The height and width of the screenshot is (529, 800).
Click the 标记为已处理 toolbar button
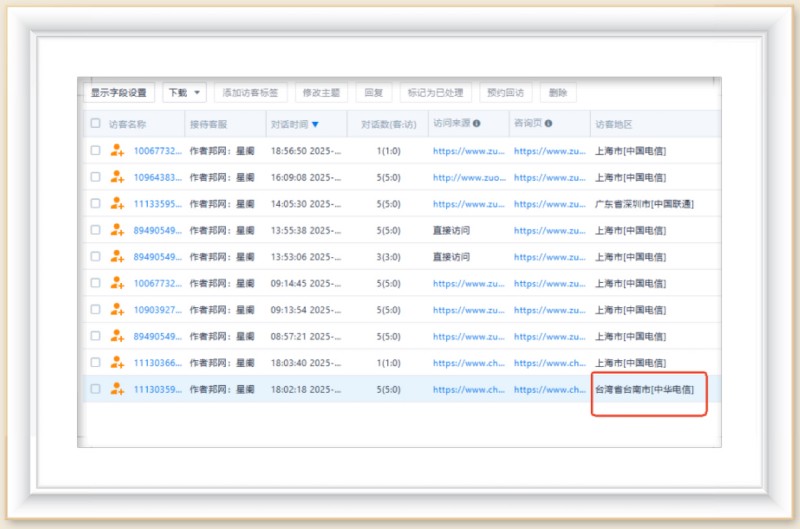tap(436, 93)
